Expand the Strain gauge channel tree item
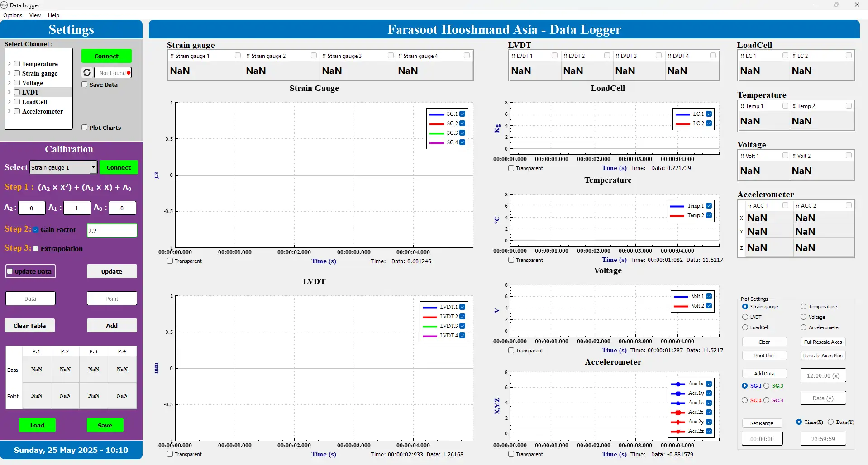Image resolution: width=868 pixels, height=465 pixels. tap(10, 73)
